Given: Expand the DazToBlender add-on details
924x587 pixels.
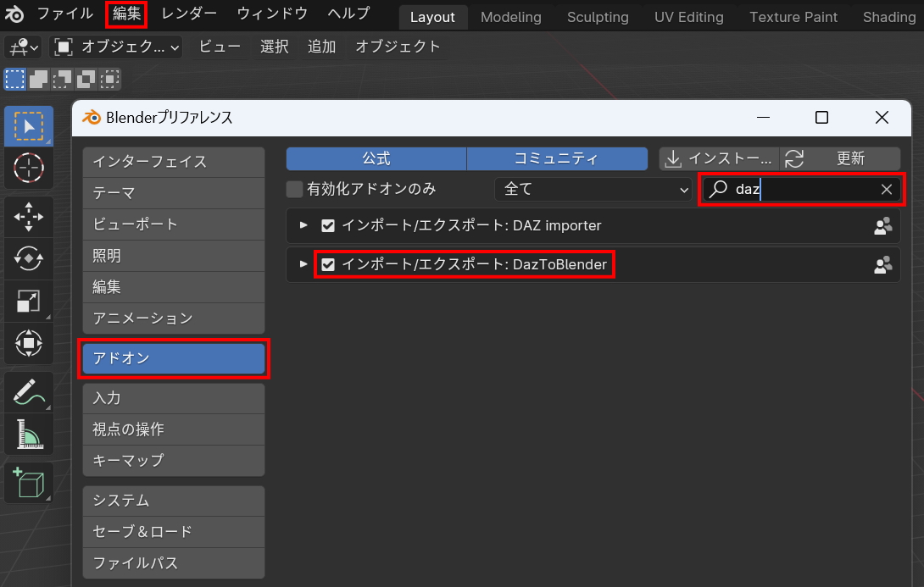Looking at the screenshot, I should tap(303, 263).
